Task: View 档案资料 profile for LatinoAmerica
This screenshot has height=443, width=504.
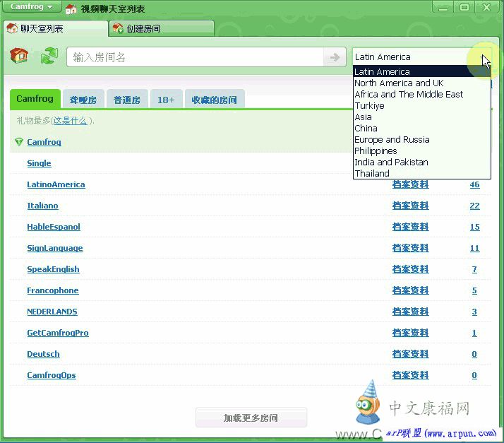Action: [410, 184]
